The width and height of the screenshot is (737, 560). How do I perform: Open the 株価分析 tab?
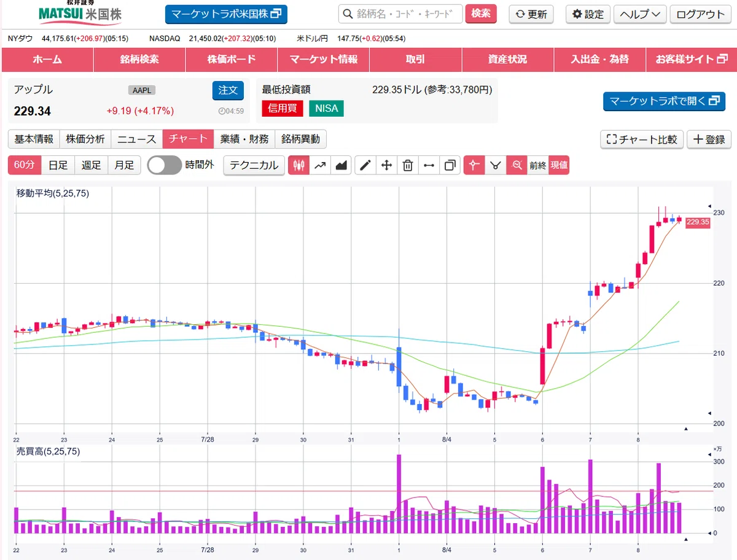coord(85,139)
